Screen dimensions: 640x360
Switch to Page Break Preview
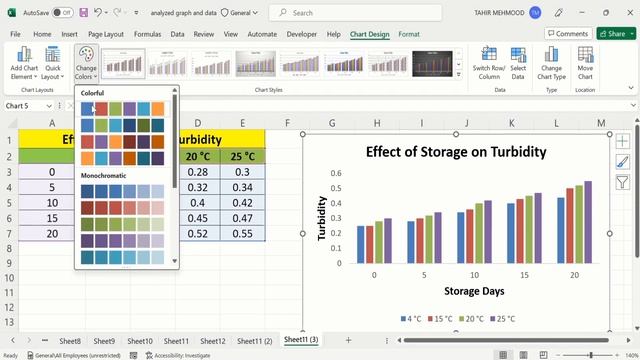pyautogui.click(x=543, y=355)
